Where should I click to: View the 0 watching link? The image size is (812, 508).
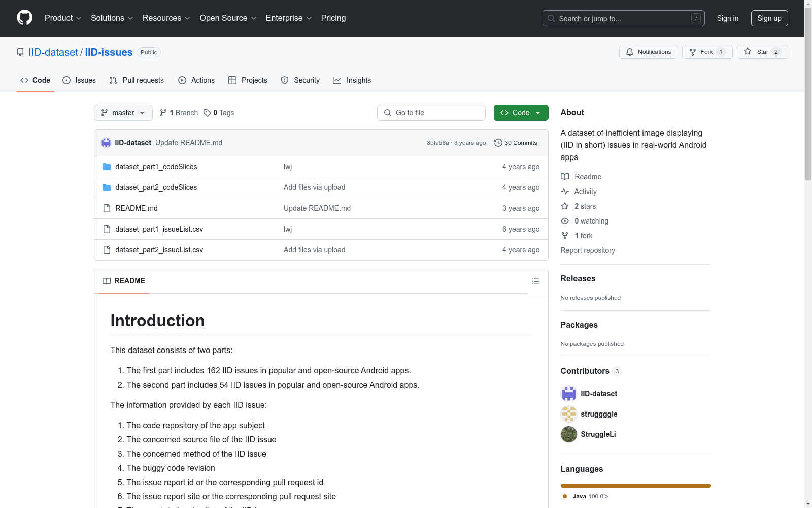(585, 221)
